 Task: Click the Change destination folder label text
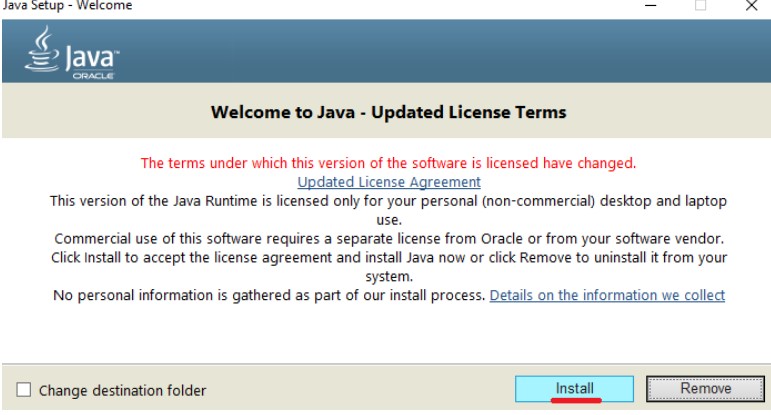coord(122,390)
